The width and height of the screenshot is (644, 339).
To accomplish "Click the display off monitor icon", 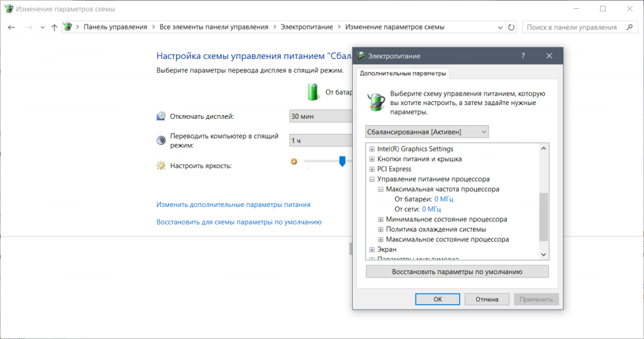I will tap(161, 116).
